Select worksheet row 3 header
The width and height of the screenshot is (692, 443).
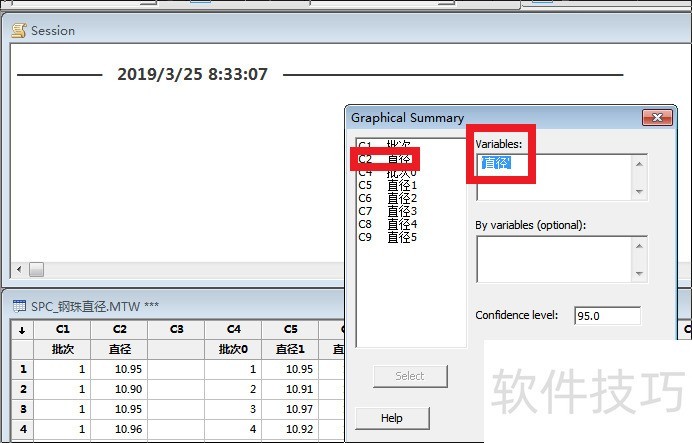tap(23, 409)
